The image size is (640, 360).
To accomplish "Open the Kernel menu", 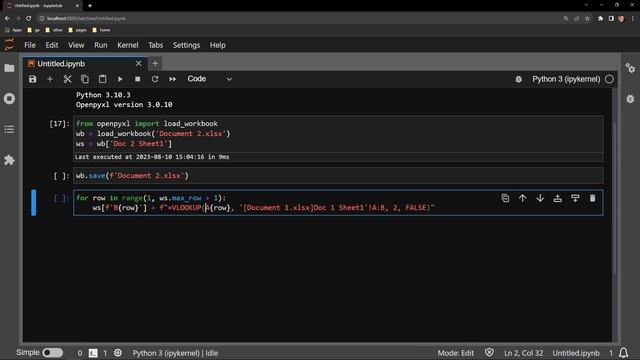I will (128, 45).
